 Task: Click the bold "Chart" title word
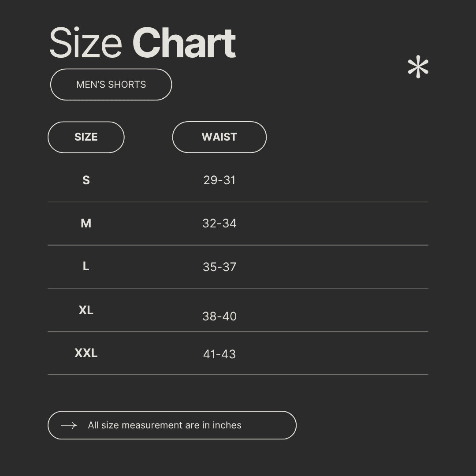(184, 43)
